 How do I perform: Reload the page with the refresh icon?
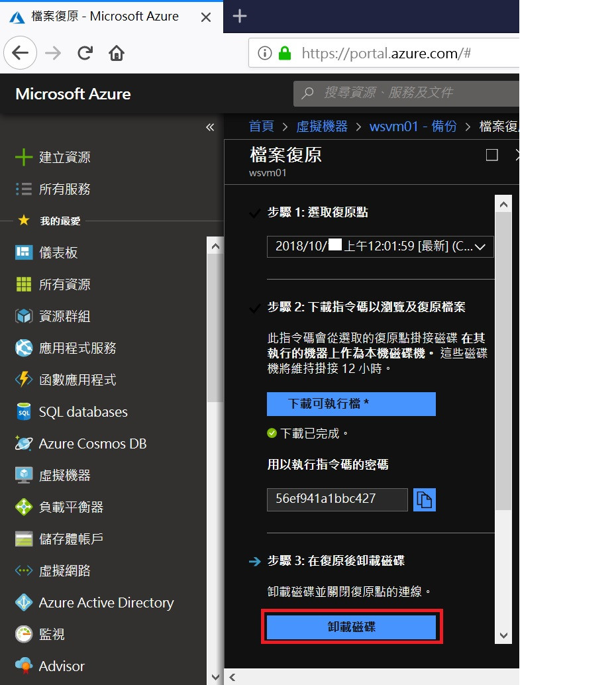point(85,53)
